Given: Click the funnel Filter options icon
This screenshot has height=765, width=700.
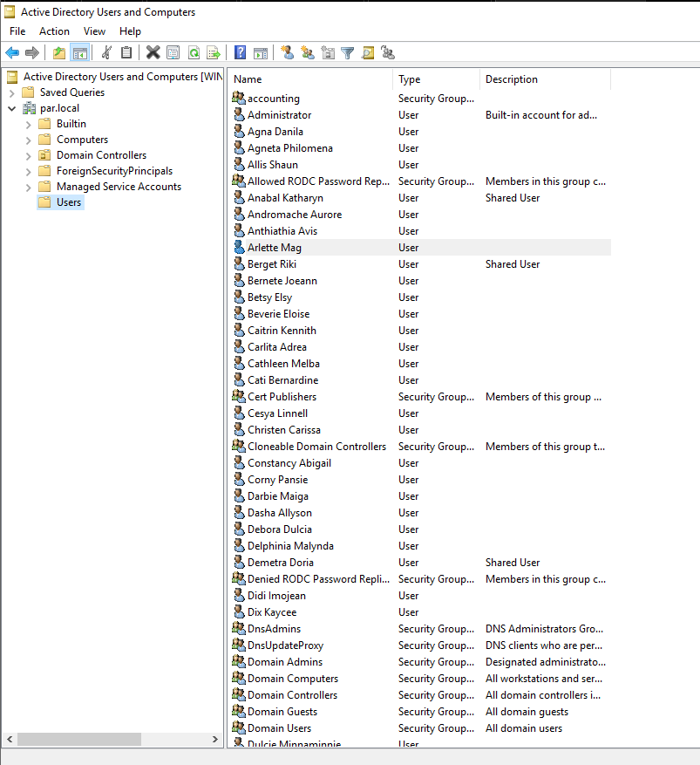Looking at the screenshot, I should point(348,52).
